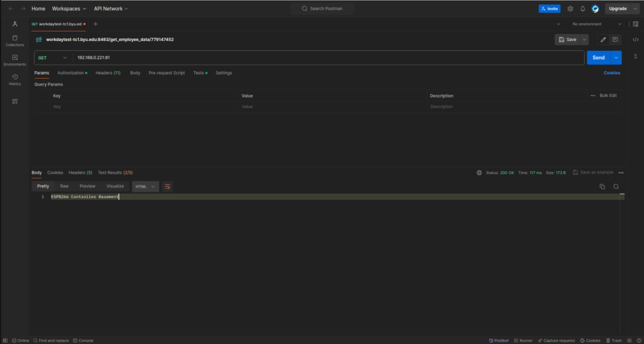Select the Visualize response view
This screenshot has width=644, height=344.
115,186
